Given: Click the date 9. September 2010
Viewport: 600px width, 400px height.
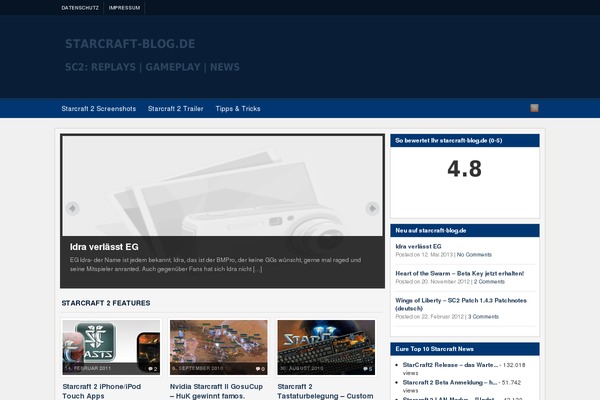Looking at the screenshot, I should pyautogui.click(x=197, y=369).
